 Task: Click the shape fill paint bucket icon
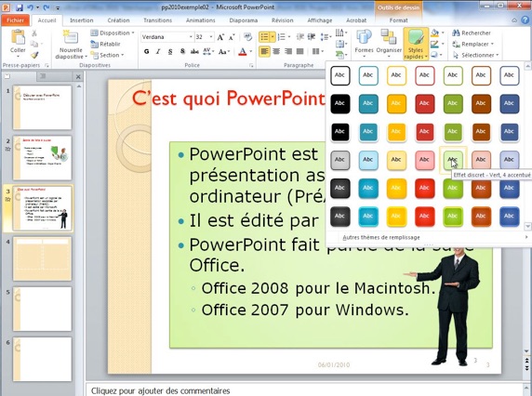tap(434, 33)
